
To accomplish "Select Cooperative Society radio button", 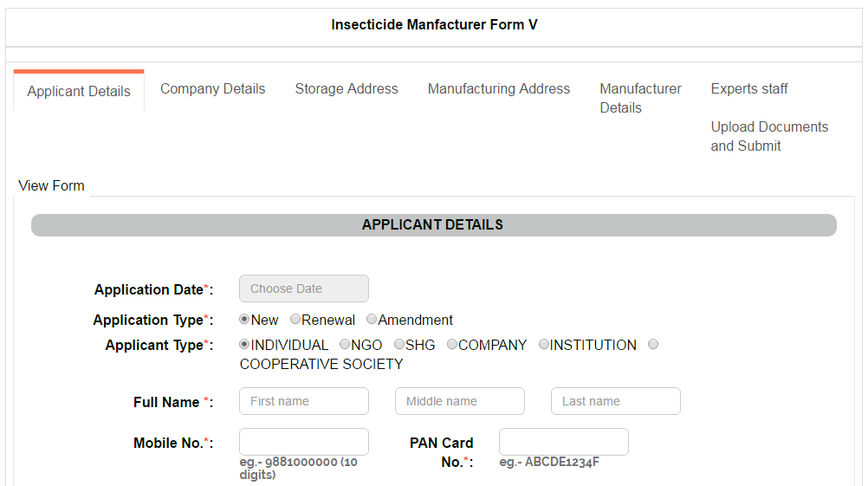I will click(x=653, y=345).
